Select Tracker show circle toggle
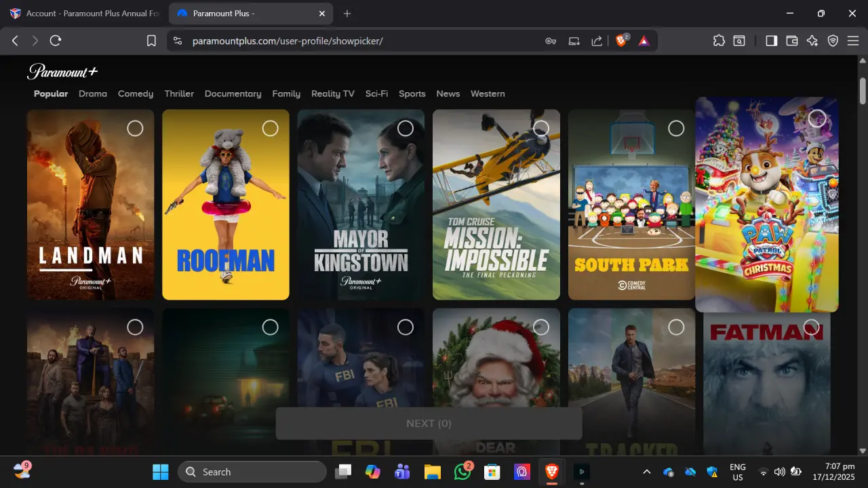 point(676,327)
